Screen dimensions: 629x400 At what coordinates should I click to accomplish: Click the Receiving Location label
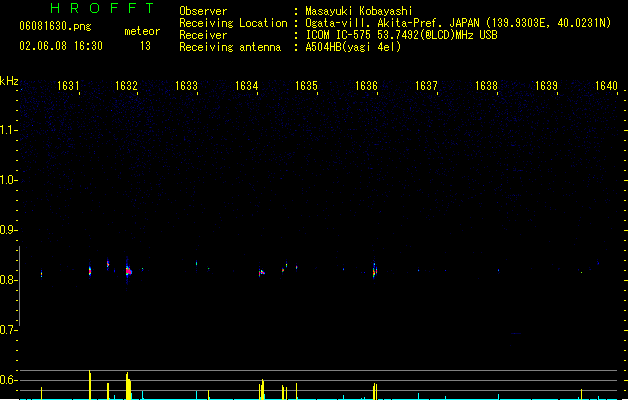233,23
